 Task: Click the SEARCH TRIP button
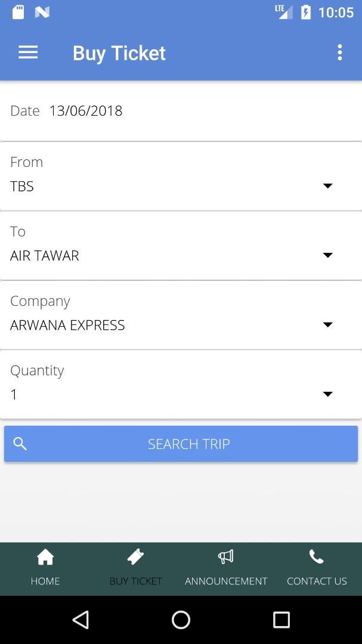click(x=188, y=444)
